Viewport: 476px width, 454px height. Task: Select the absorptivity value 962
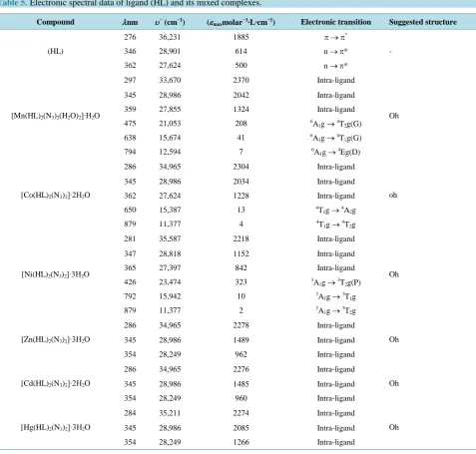coord(240,354)
